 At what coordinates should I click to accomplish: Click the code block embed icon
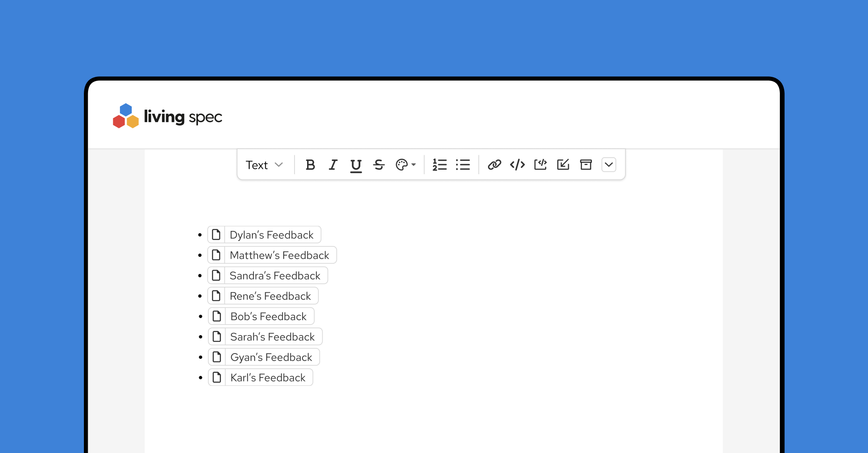(540, 165)
